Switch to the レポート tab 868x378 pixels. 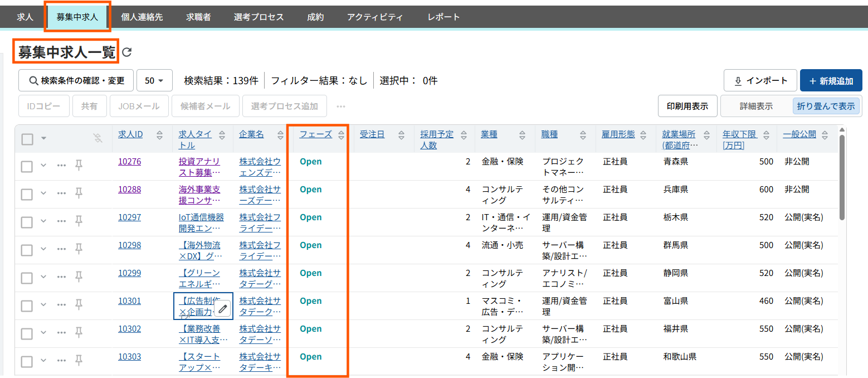[444, 17]
